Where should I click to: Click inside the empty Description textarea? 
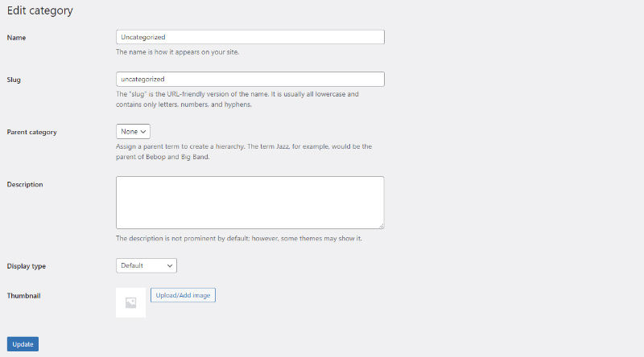tap(250, 203)
